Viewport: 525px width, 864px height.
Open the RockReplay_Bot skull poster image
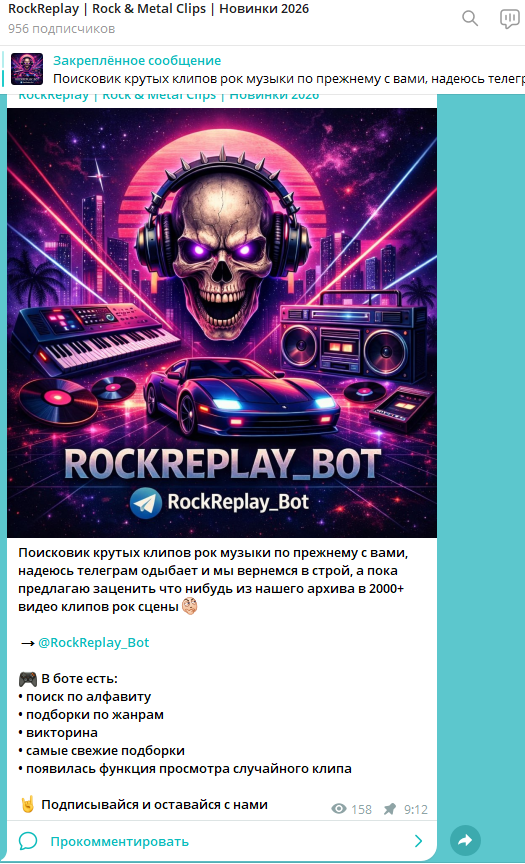[x=222, y=323]
